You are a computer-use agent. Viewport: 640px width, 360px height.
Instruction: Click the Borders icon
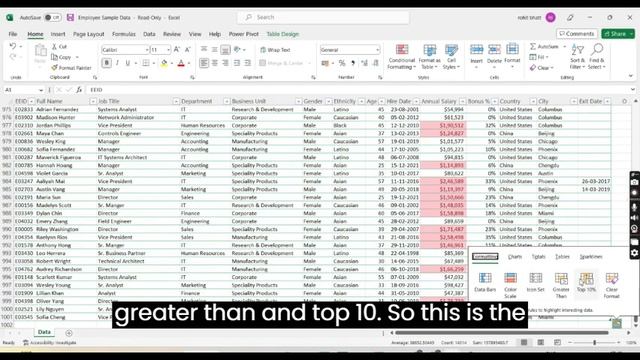(146, 63)
